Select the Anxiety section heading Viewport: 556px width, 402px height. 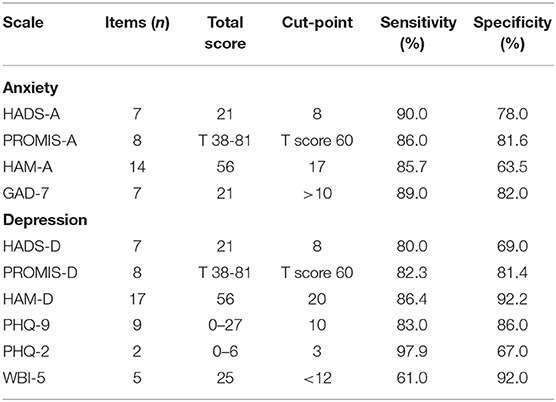(x=30, y=88)
